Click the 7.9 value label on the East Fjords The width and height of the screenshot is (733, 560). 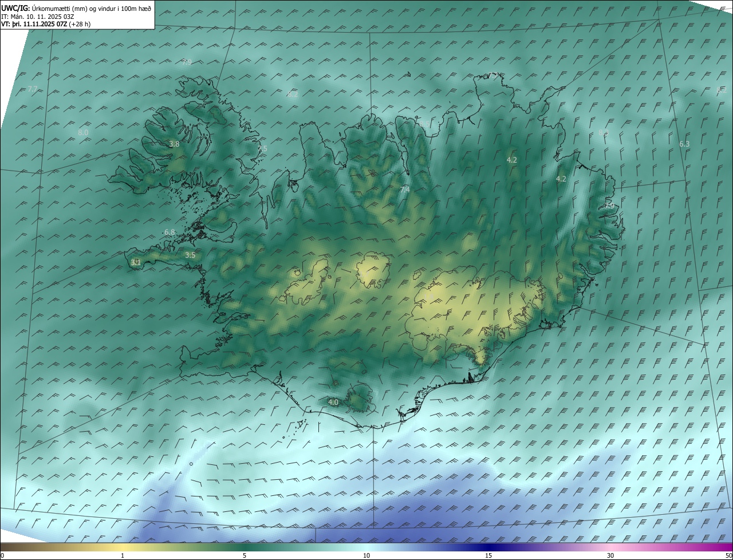tap(609, 206)
